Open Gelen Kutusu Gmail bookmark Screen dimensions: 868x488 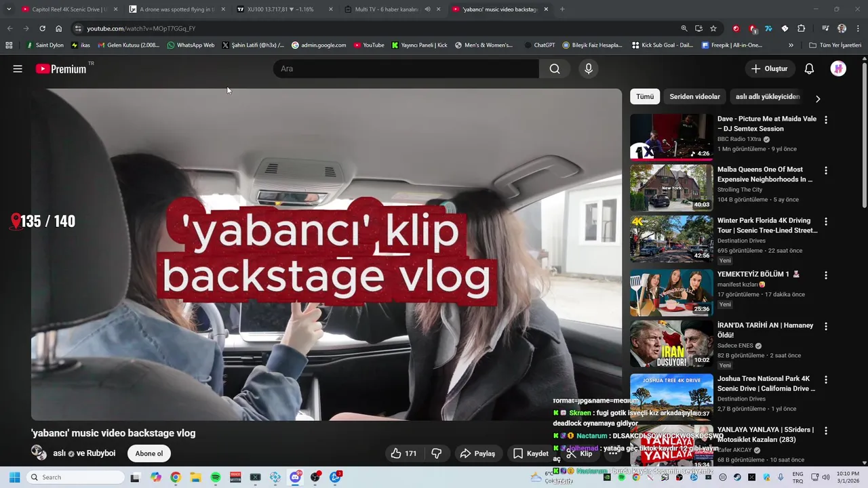click(x=128, y=45)
